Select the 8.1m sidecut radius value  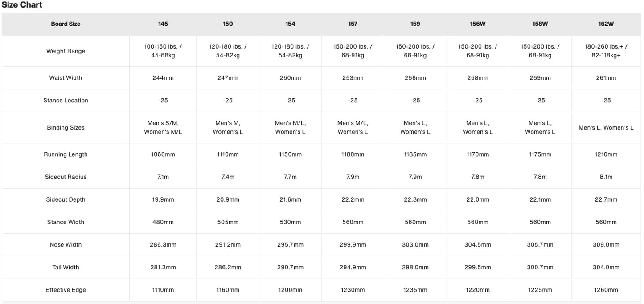click(606, 177)
